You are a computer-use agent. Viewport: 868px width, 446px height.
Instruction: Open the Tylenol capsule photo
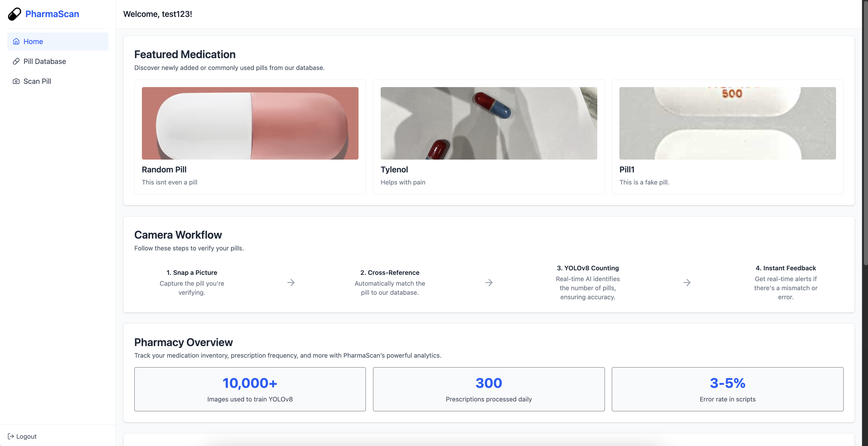[489, 123]
